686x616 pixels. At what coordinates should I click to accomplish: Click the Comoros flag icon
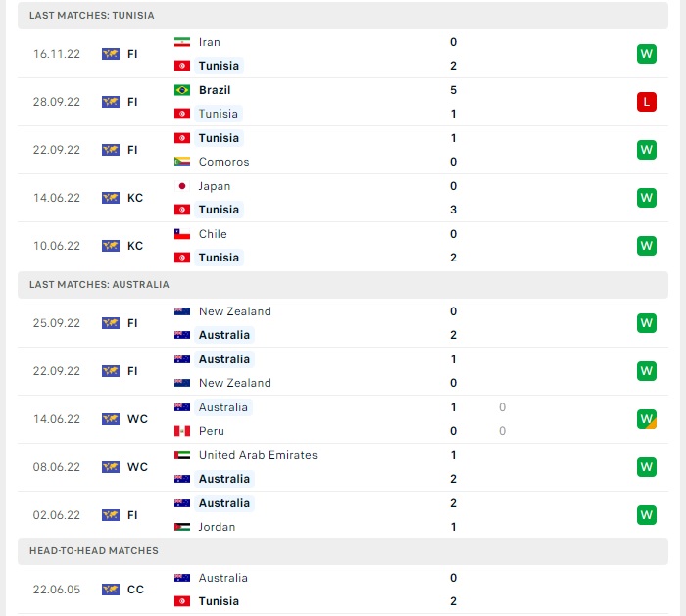click(x=182, y=162)
